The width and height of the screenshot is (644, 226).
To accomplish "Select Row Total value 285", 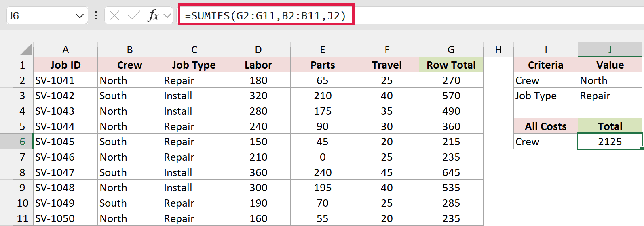I will pyautogui.click(x=451, y=203).
